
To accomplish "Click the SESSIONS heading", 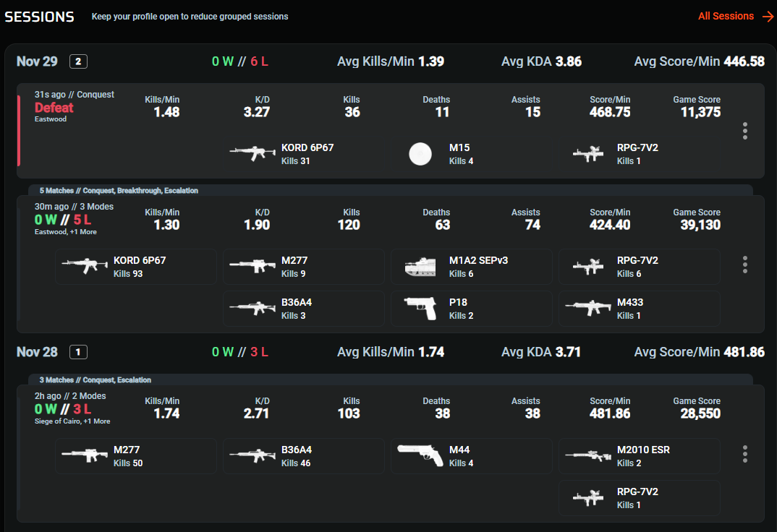I will tap(40, 17).
